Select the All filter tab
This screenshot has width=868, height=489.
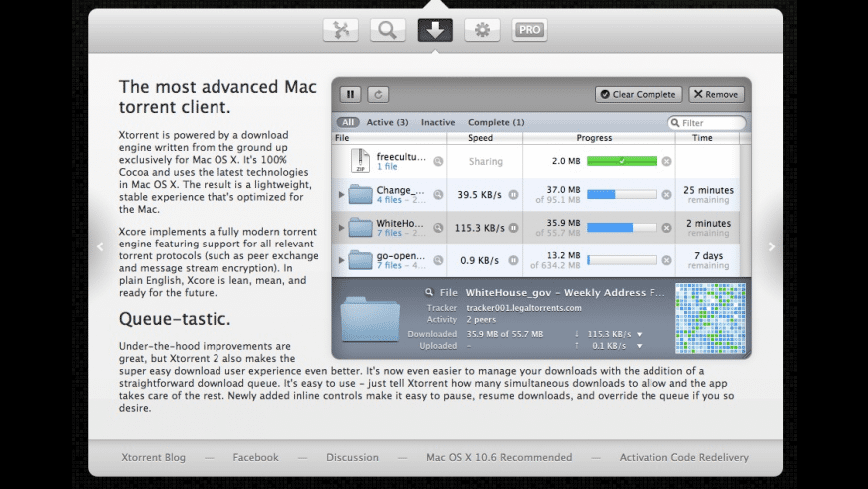(347, 122)
